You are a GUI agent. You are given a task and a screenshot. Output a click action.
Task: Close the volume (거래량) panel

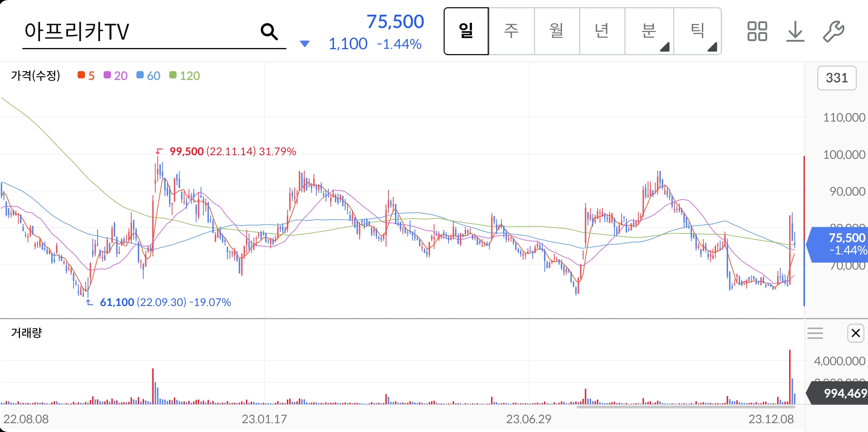(856, 333)
